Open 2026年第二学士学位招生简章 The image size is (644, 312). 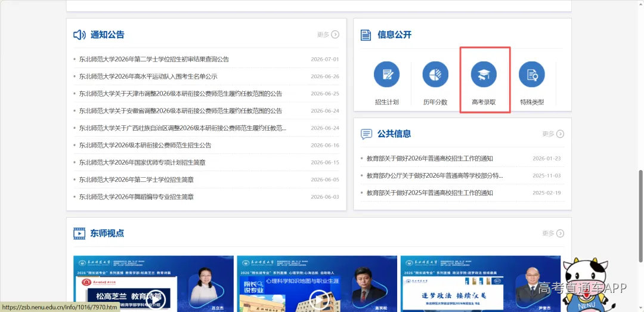pos(137,180)
